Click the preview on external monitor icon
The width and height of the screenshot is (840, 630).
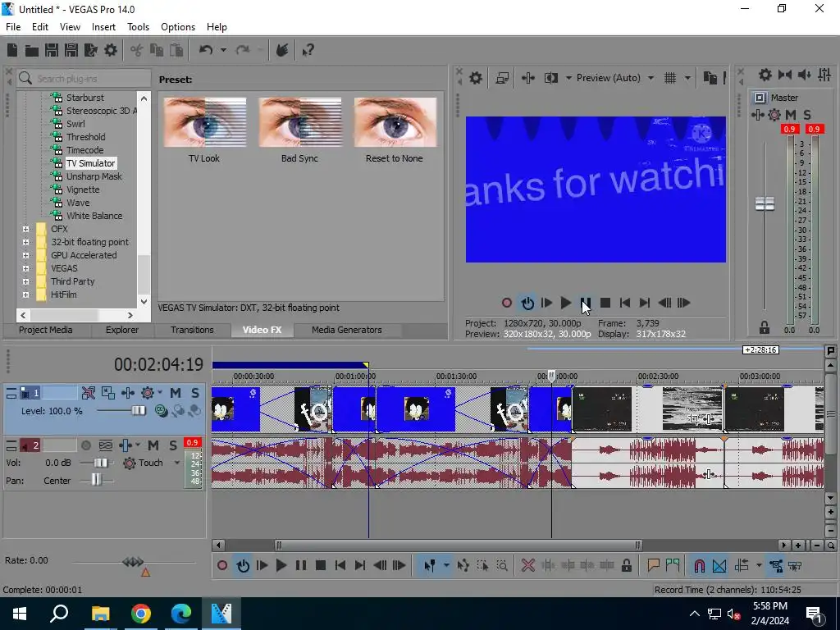click(502, 78)
